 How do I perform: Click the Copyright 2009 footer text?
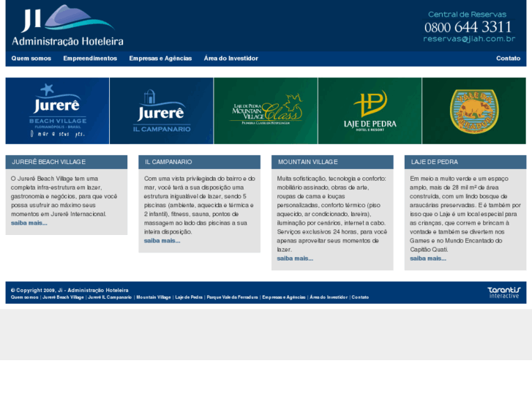tap(70, 291)
